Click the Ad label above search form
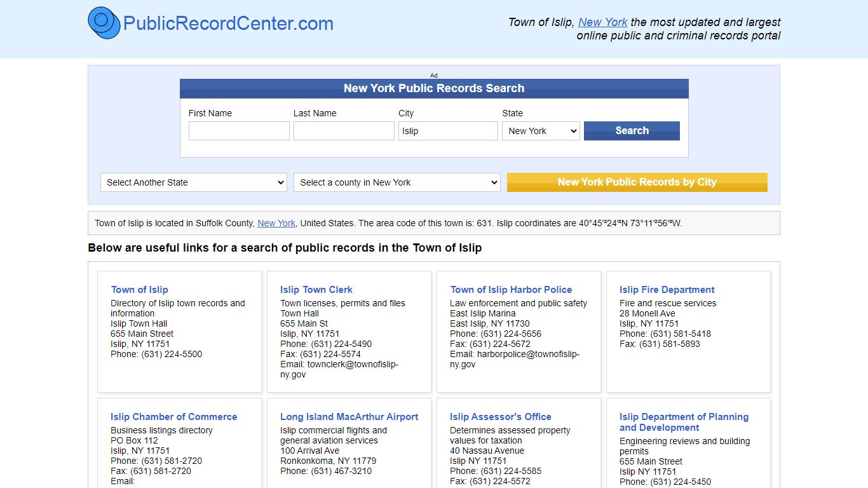Screen dimensions: 868x488 [x=434, y=75]
